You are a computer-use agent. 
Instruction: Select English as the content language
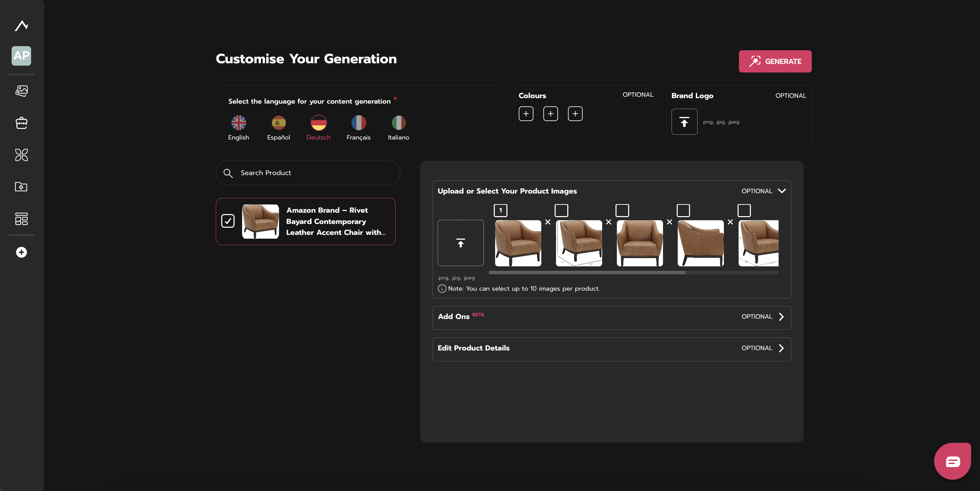click(239, 128)
